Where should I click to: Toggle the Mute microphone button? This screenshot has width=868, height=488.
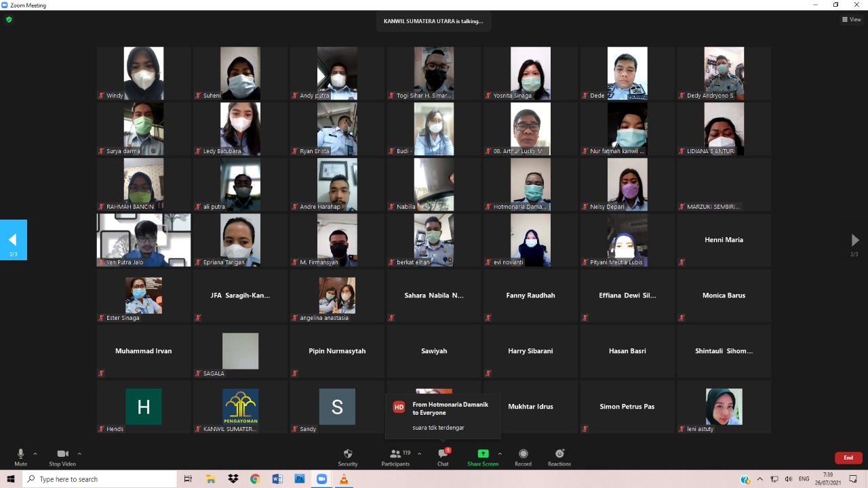20,454
